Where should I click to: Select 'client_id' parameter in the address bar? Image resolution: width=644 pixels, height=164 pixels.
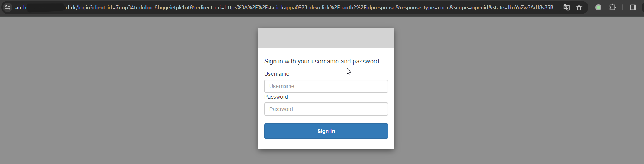(102, 7)
